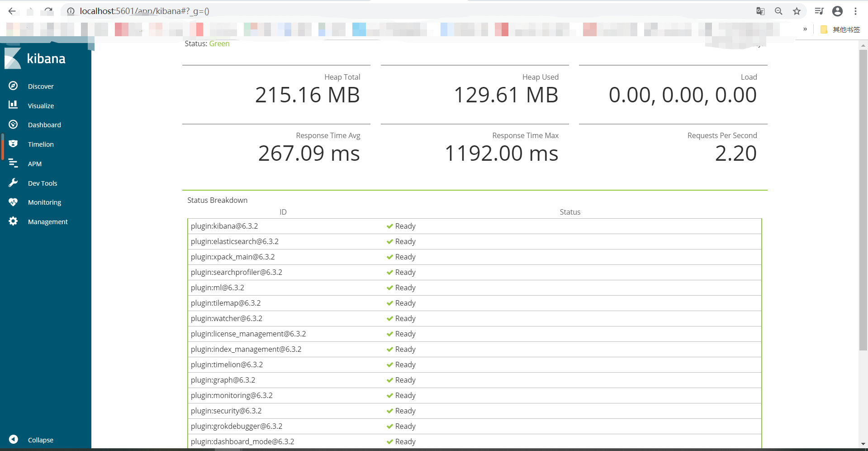Open the Visualize bar chart icon
This screenshot has width=868, height=451.
(x=13, y=105)
